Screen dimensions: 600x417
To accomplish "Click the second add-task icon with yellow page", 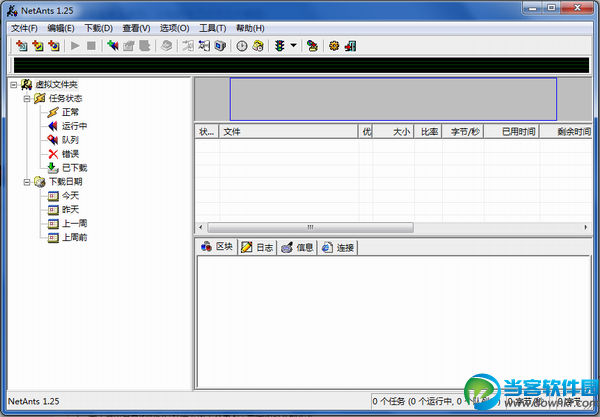I will [38, 46].
